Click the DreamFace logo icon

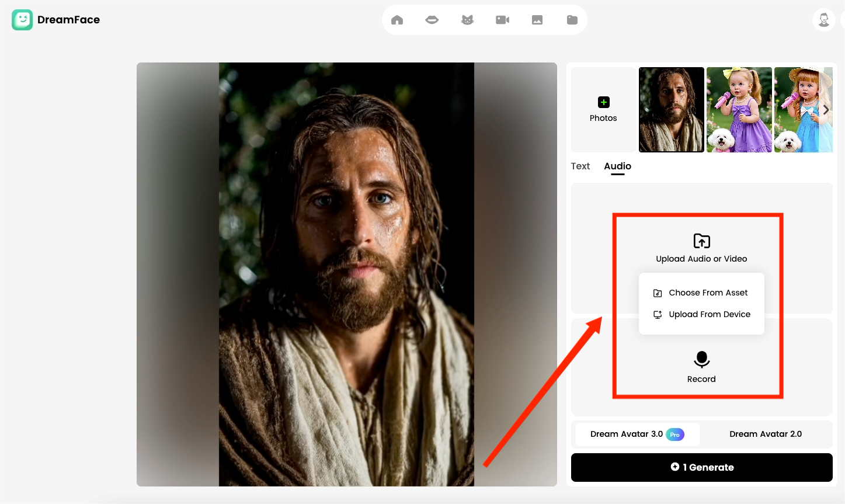pos(22,20)
